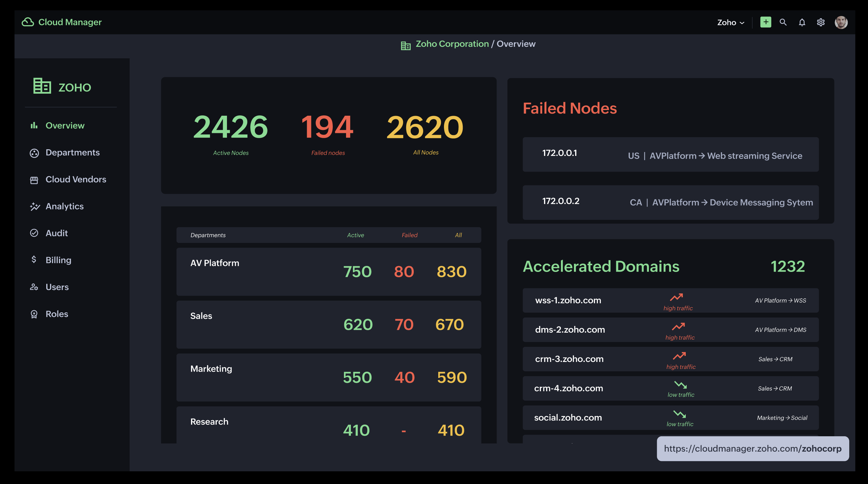Open search via the magnifier icon

click(x=783, y=22)
